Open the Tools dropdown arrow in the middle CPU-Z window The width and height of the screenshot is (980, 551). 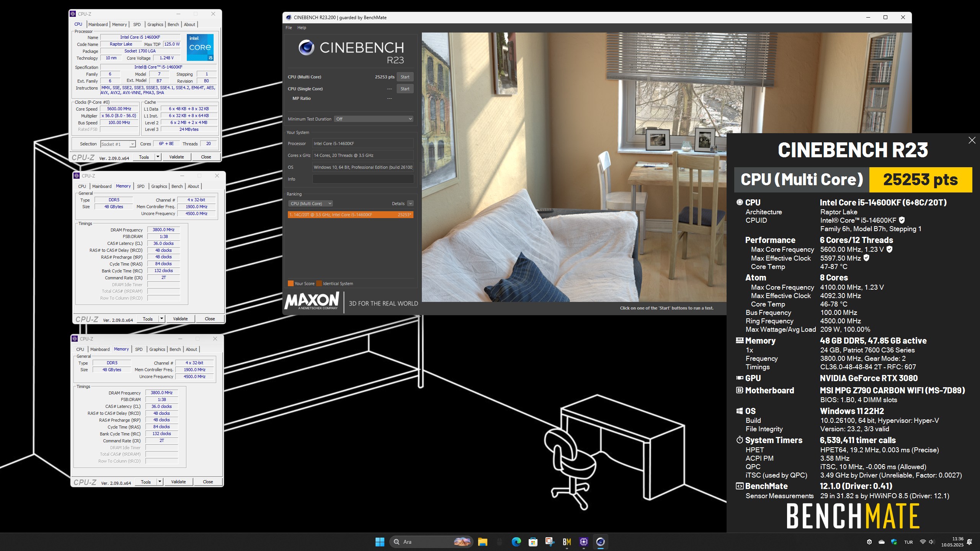click(162, 319)
